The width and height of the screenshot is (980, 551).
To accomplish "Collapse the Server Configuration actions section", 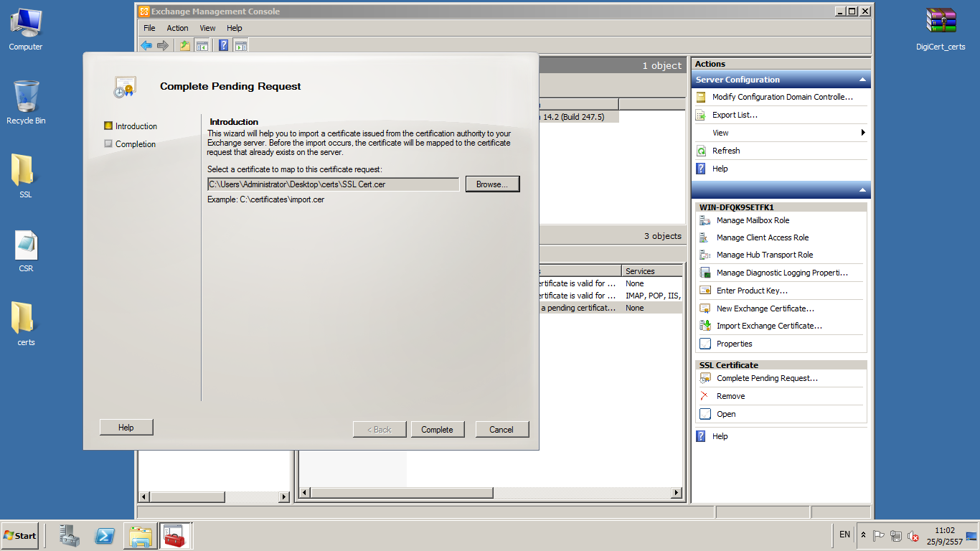I will (x=862, y=80).
